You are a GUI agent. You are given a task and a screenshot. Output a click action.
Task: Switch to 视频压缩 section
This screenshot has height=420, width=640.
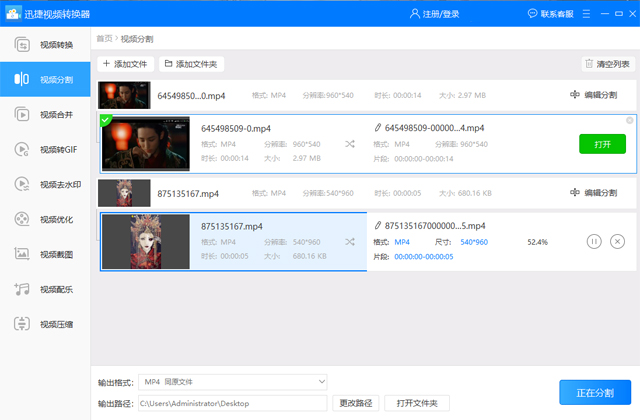(45, 324)
